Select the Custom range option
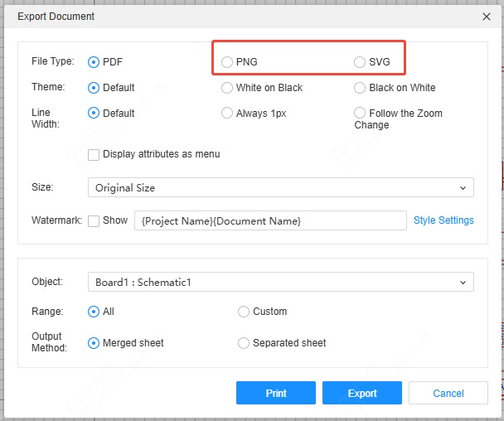Viewport: 504px width, 421px height. click(244, 312)
